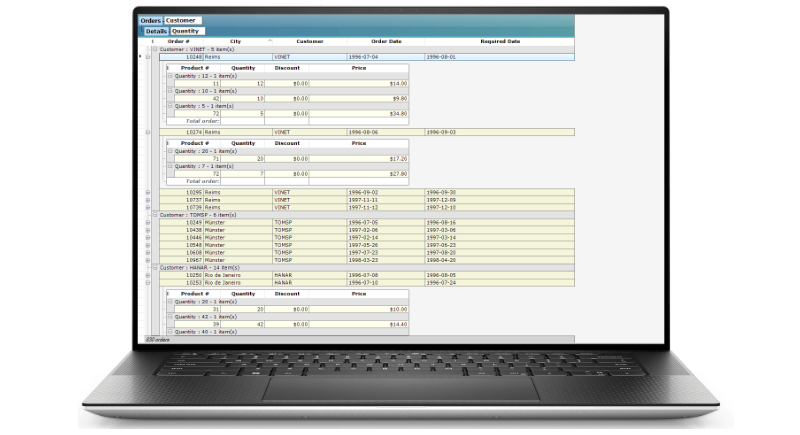
Task: Click the Customer group-by chip
Action: click(x=183, y=20)
